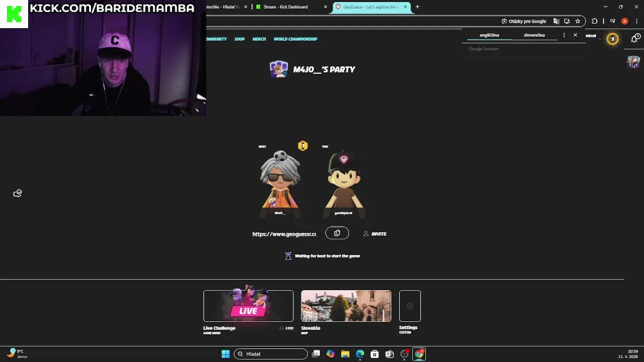Click the install app icon in address bar

pos(567,21)
